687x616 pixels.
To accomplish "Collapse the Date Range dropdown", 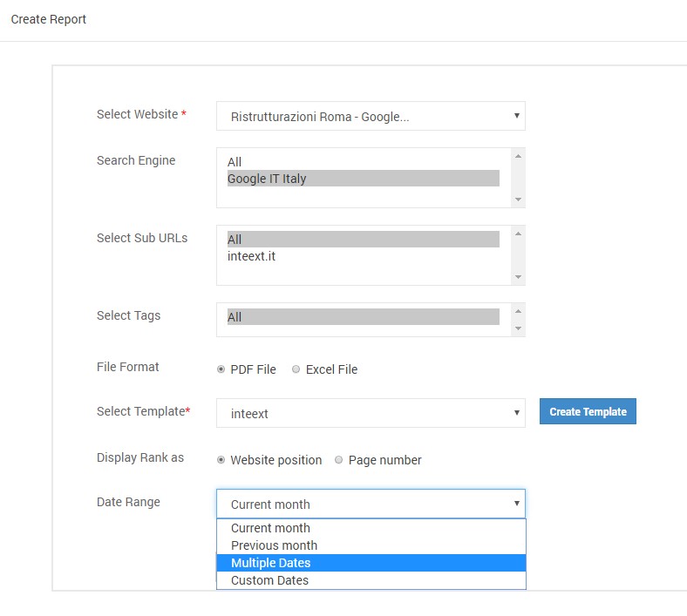I will (371, 504).
